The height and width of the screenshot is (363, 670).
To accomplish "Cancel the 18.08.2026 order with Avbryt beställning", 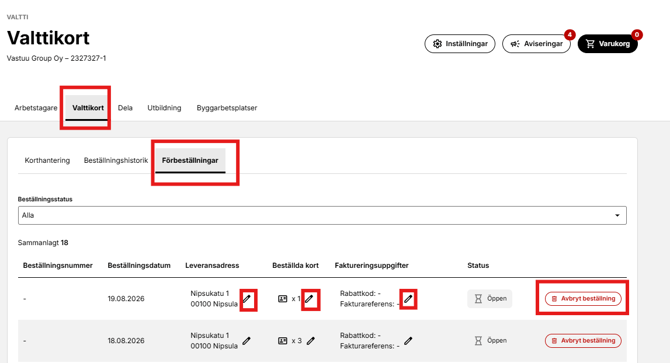I will 583,340.
